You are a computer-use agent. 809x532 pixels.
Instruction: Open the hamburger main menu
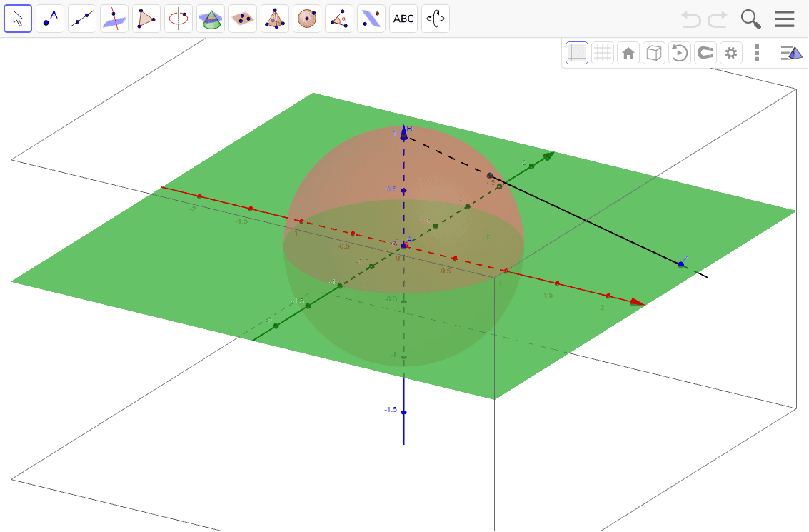[785, 19]
